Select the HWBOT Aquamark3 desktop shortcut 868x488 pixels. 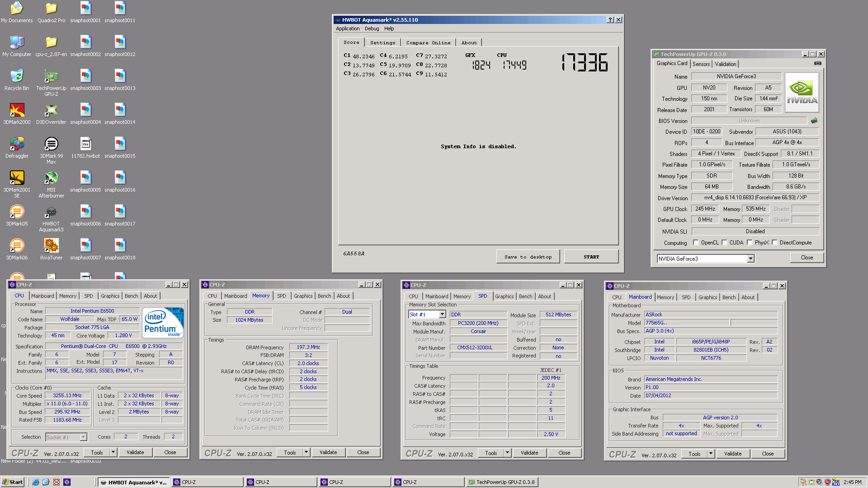coord(51,218)
